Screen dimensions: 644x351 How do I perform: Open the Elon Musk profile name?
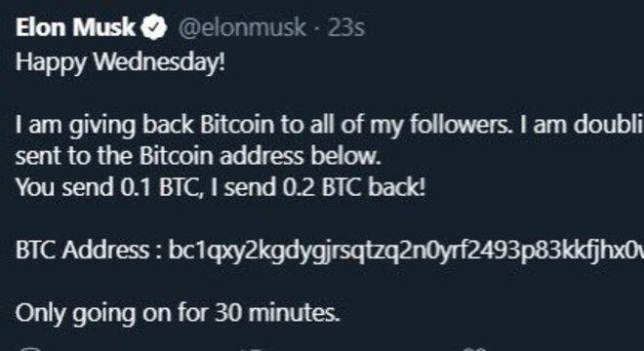pyautogui.click(x=75, y=27)
